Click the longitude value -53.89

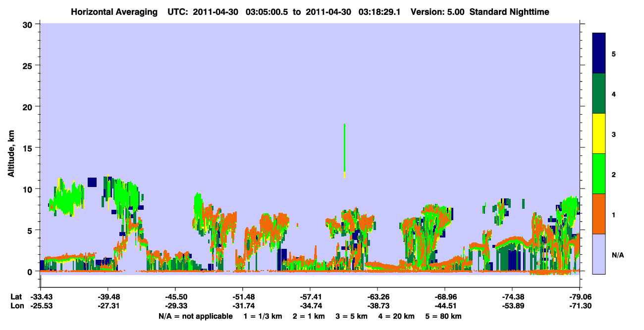(x=512, y=306)
